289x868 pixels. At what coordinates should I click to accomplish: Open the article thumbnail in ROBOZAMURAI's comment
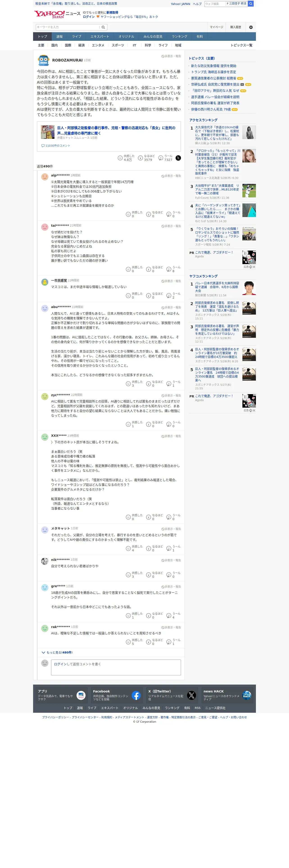click(x=48, y=132)
